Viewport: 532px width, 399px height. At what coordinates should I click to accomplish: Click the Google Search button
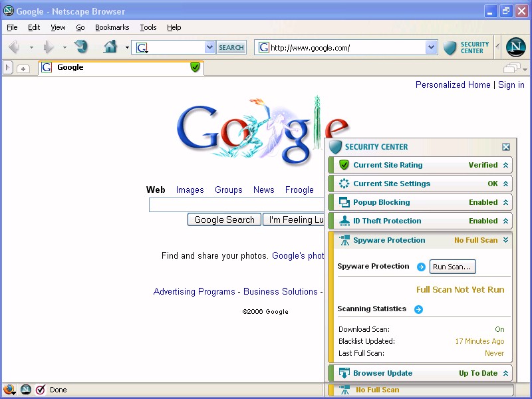coord(224,219)
